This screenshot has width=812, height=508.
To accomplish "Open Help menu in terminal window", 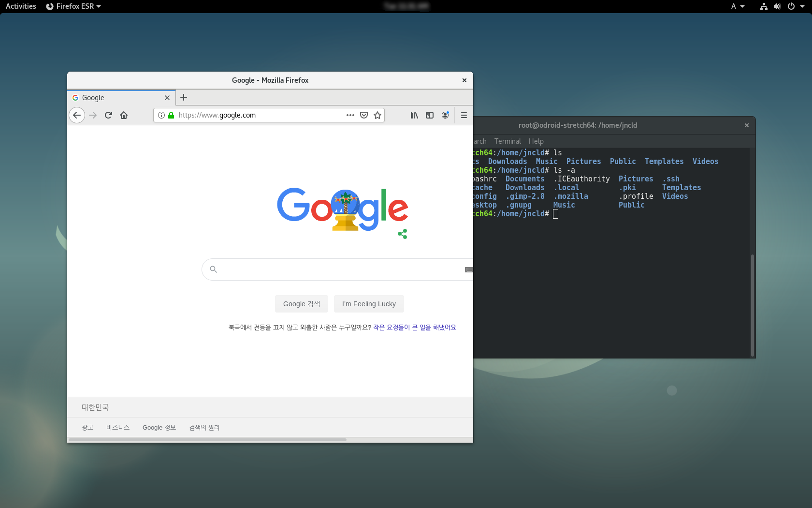I will point(536,141).
